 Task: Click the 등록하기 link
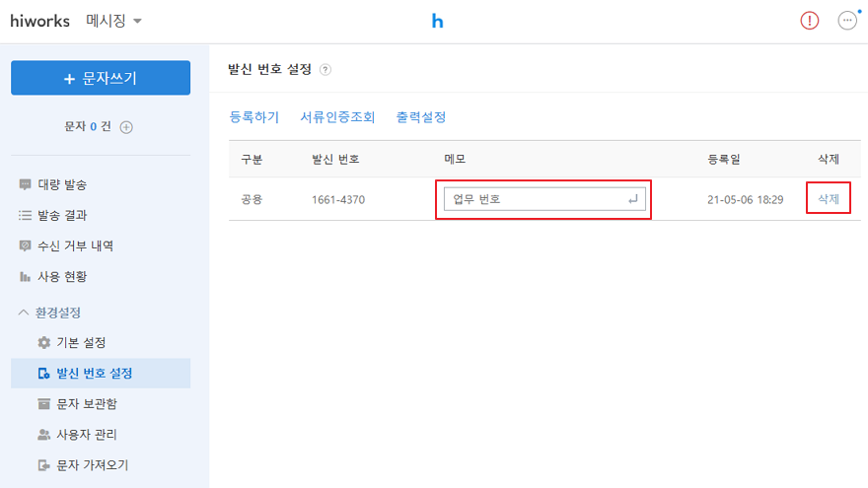[254, 117]
